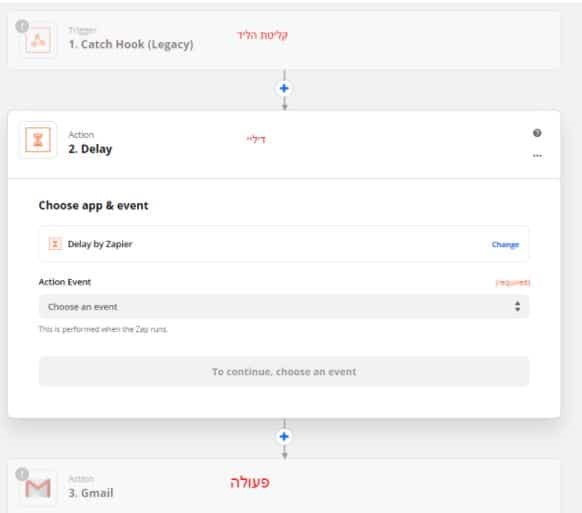Click the Change link for Delay by Zapier
Viewport: 582px width, 513px height.
point(505,245)
